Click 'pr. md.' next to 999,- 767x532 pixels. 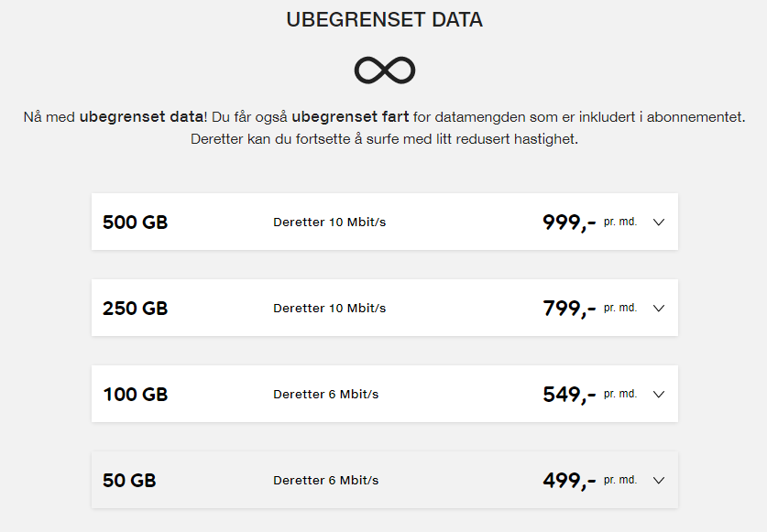[x=620, y=222]
